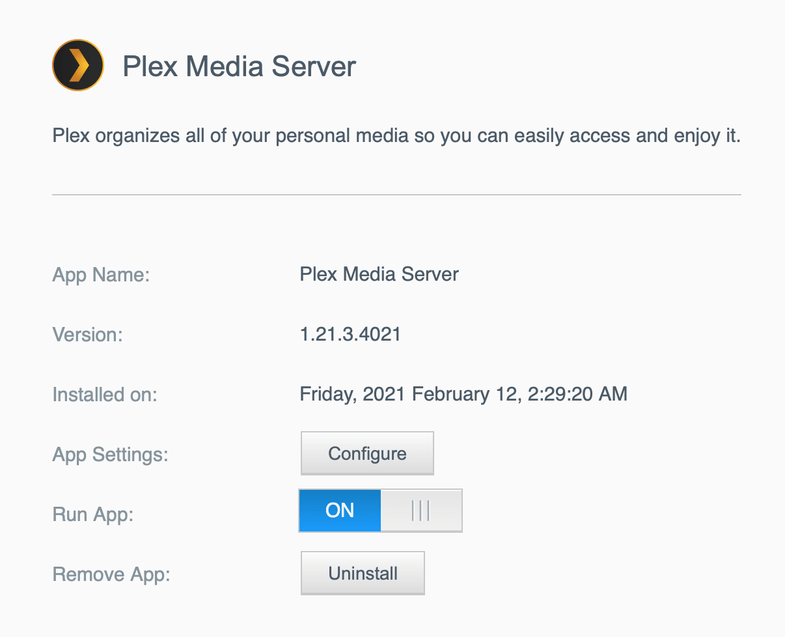
Task: Click the blue ON side of Run App switch
Action: (x=340, y=511)
